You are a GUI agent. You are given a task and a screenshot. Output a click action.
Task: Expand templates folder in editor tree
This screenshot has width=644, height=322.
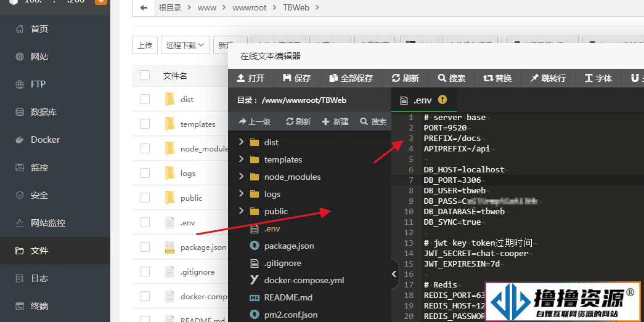click(242, 159)
